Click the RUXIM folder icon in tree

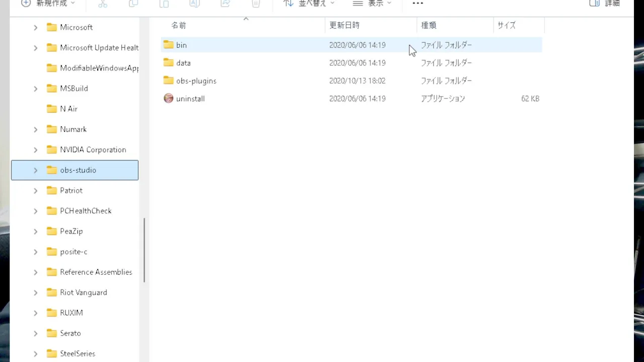[x=51, y=313]
